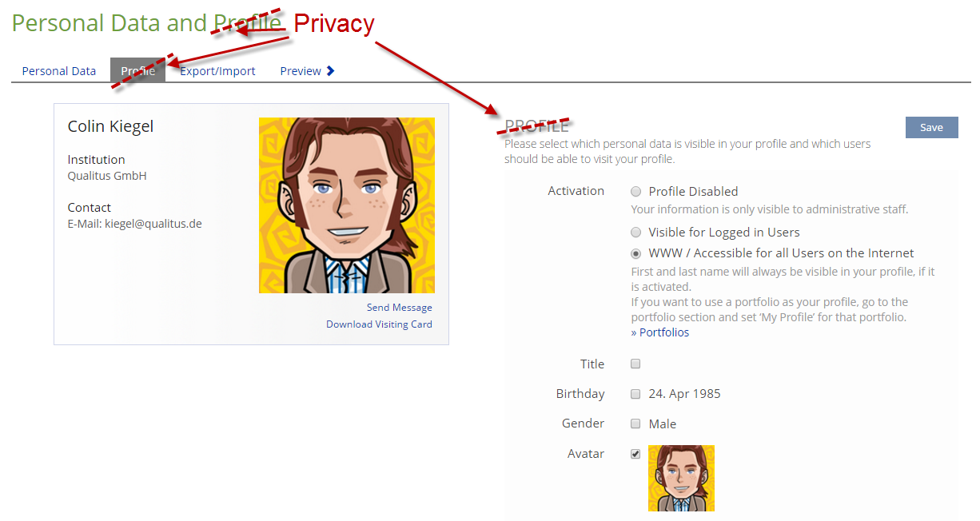Click the Colin Kiegel name heading

click(x=110, y=126)
